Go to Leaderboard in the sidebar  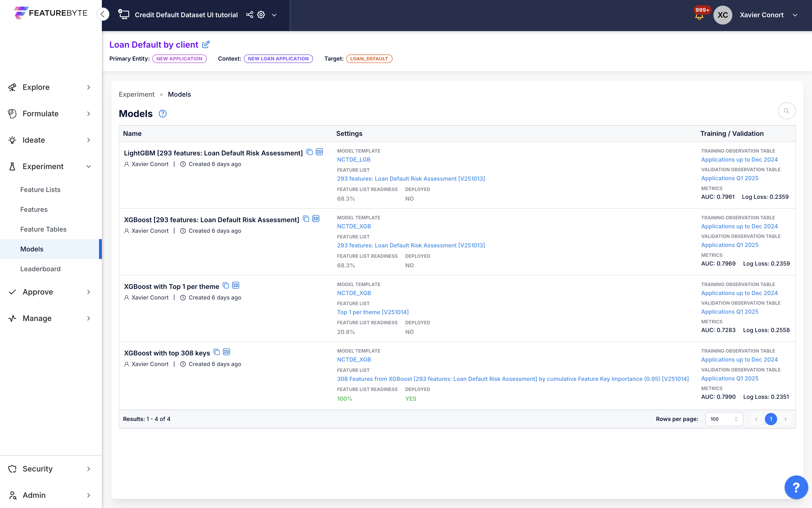pyautogui.click(x=40, y=269)
